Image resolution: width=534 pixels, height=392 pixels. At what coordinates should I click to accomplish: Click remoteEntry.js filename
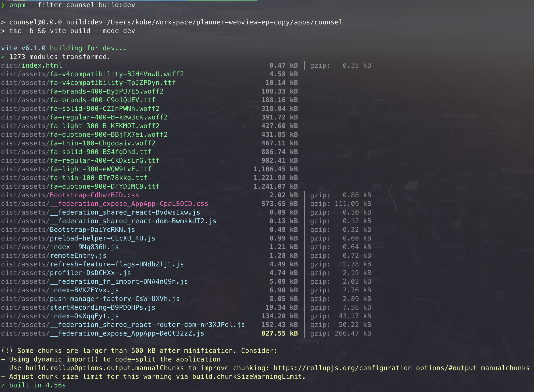pos(78,256)
